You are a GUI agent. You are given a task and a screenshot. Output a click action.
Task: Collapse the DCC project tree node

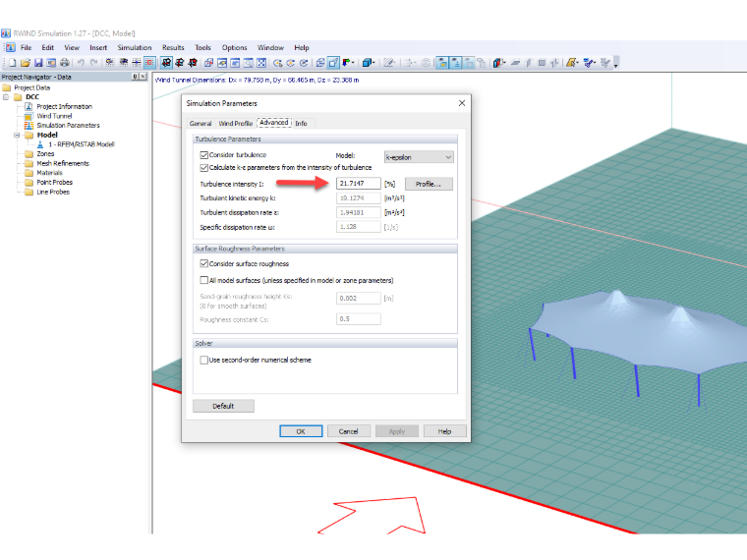[6, 96]
